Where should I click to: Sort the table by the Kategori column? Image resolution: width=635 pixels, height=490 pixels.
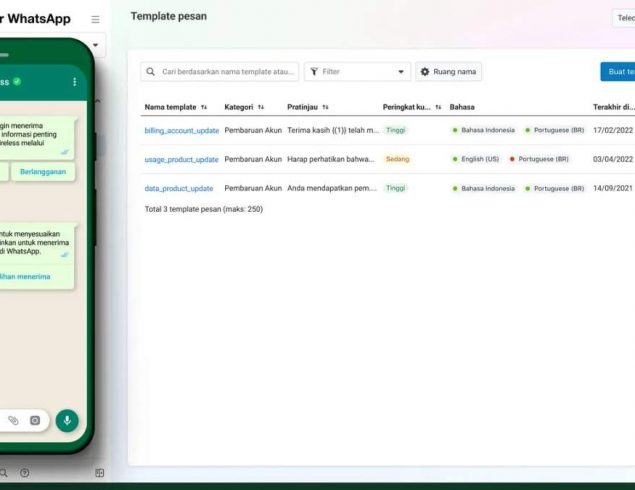click(261, 106)
